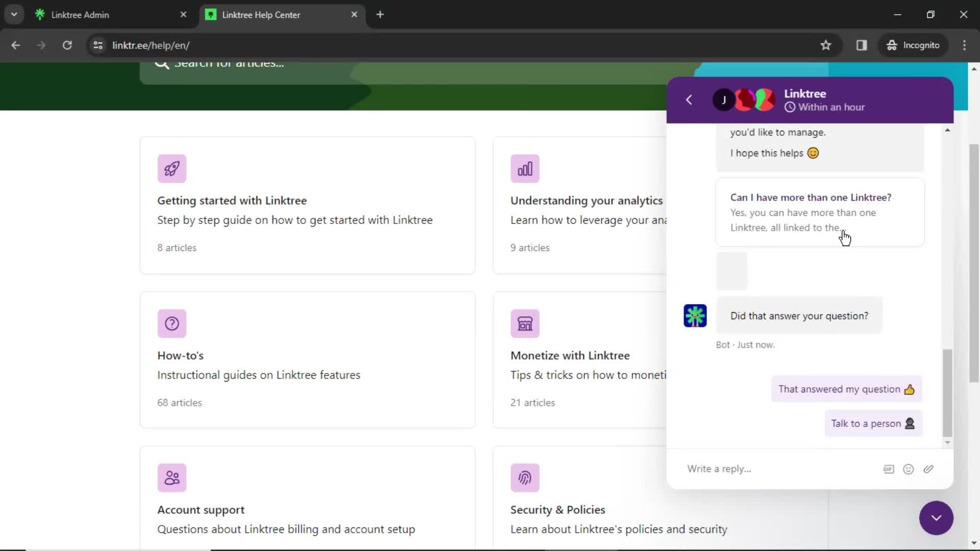Viewport: 980px width, 551px height.
Task: Click the storefront Monetize icon
Action: (x=525, y=323)
